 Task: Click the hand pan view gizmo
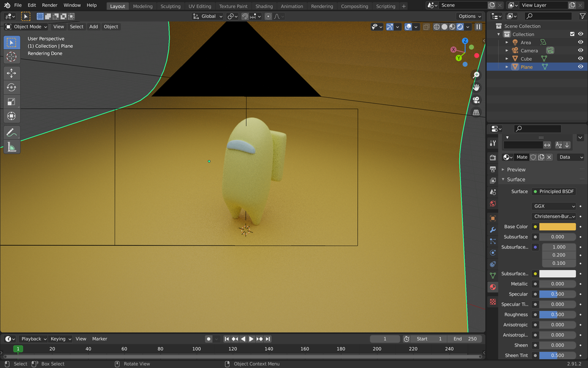click(x=476, y=87)
